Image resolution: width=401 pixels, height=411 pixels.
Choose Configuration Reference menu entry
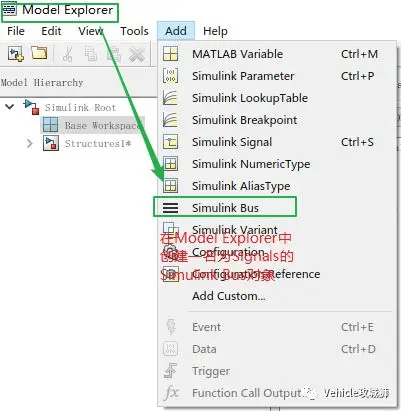tap(277, 274)
